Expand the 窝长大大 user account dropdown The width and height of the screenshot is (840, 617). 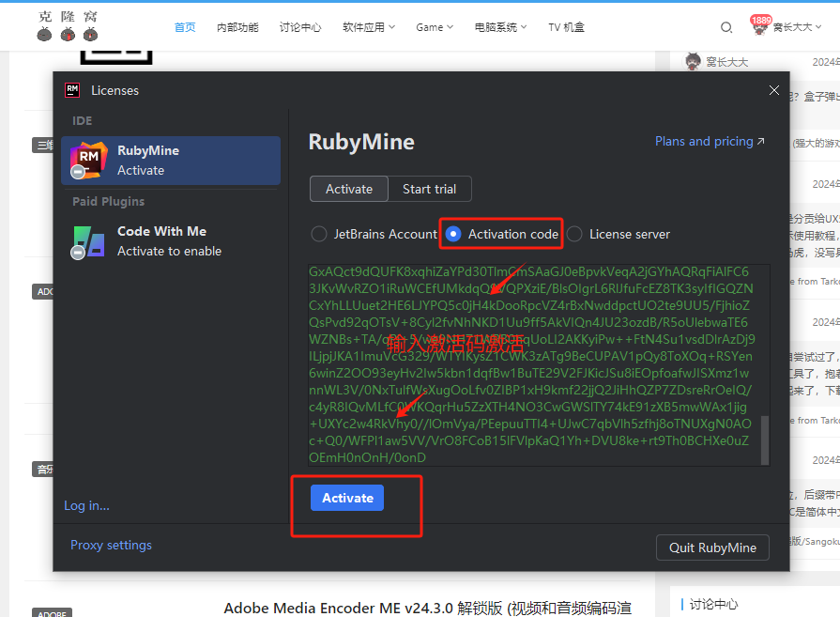pos(797,27)
